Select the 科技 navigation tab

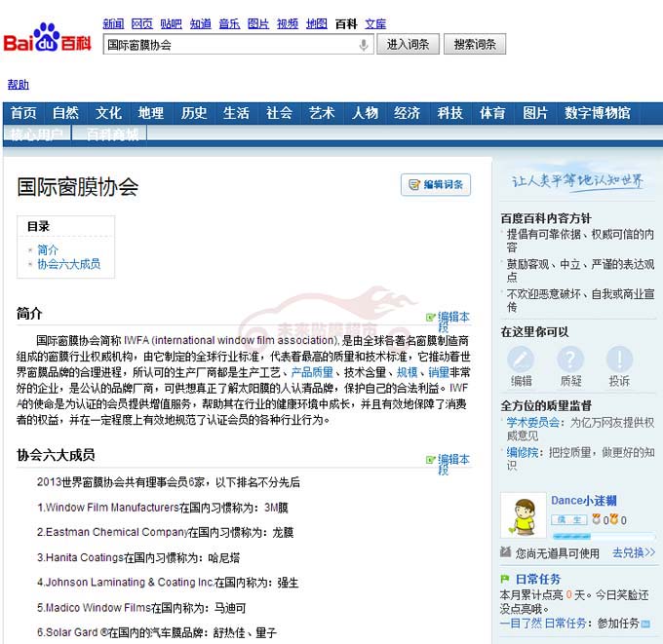point(449,113)
